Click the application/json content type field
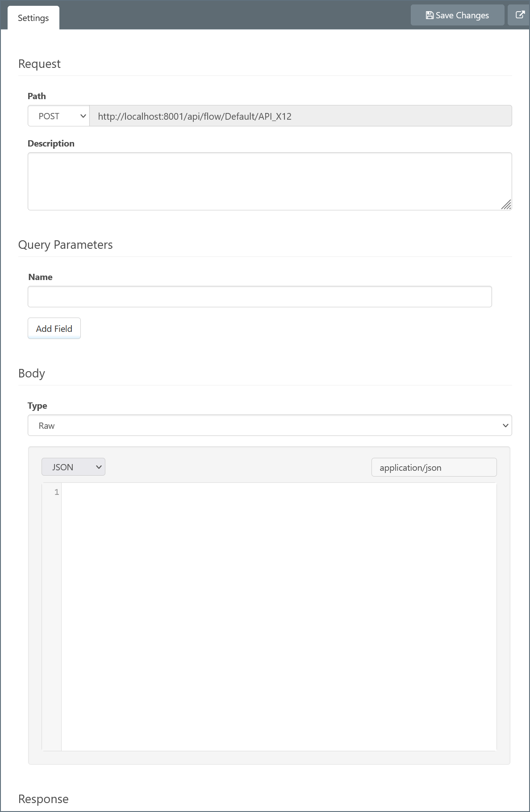 434,468
